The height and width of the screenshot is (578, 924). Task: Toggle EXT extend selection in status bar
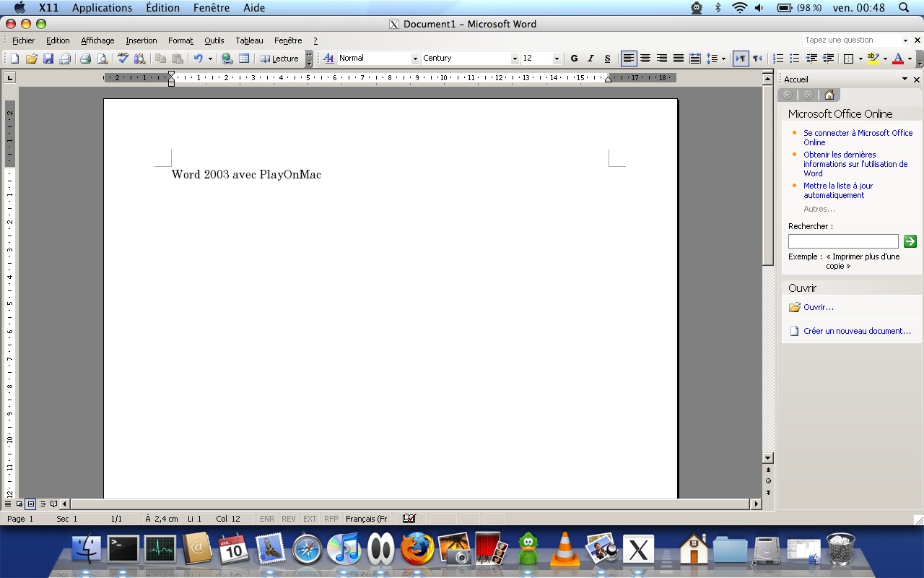pyautogui.click(x=310, y=519)
